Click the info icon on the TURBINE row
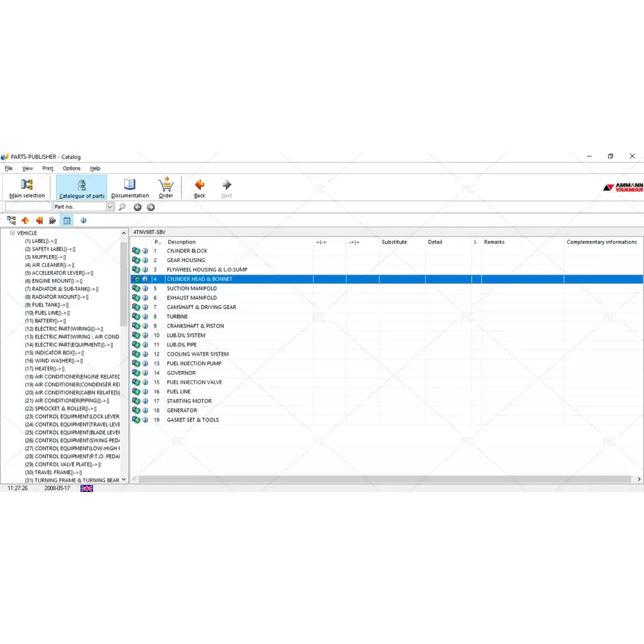 coord(145,317)
